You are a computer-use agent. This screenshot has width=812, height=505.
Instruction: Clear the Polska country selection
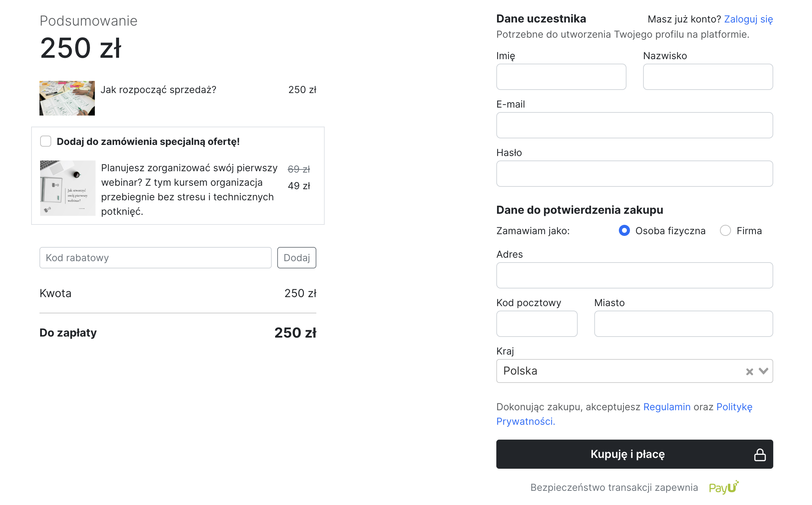(749, 371)
